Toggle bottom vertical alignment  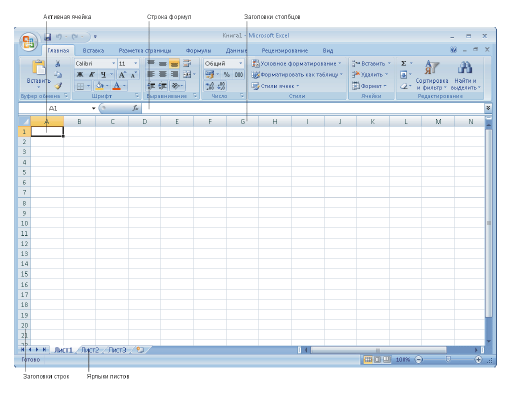[174, 63]
